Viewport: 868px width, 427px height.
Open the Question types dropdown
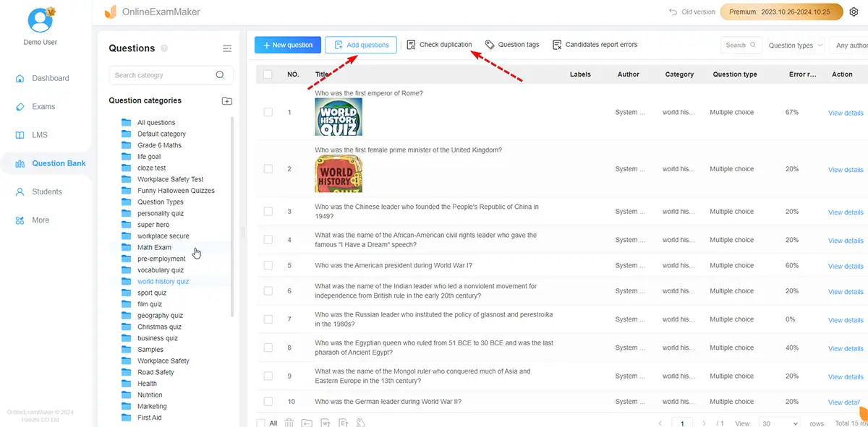coord(795,46)
